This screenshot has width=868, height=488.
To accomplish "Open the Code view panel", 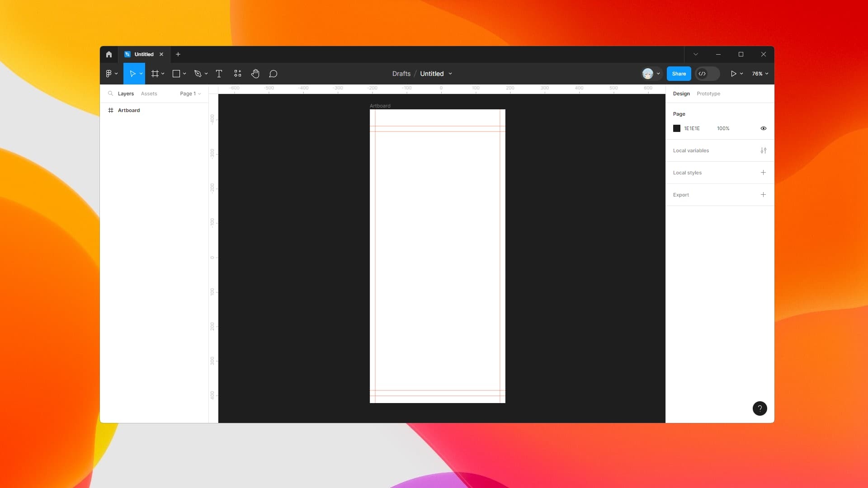I will click(x=702, y=73).
